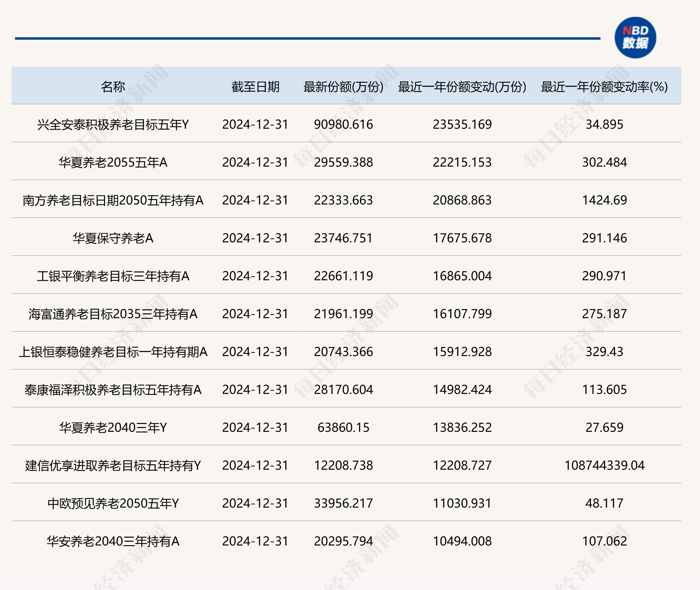The image size is (700, 590).
Task: Click the latest share value 29559.388
Action: [343, 162]
